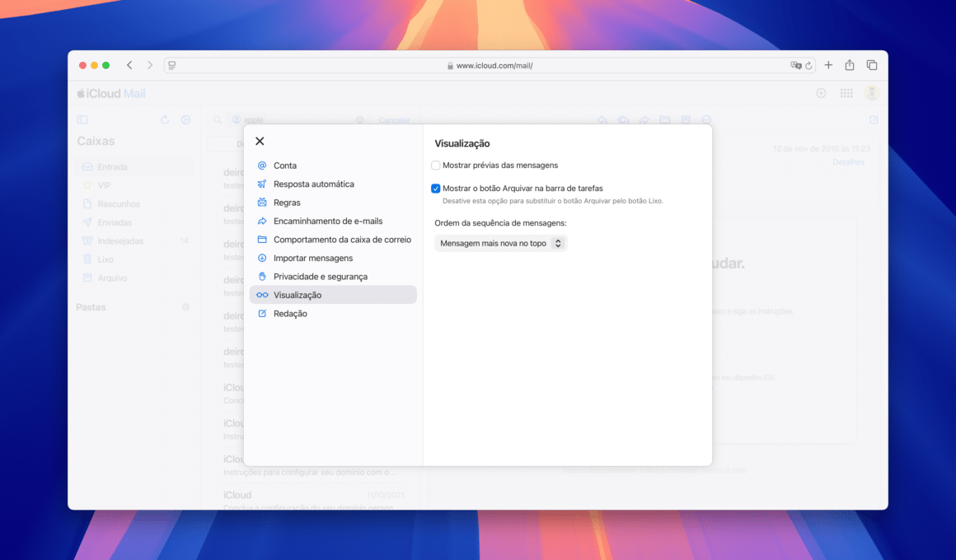The image size is (956, 560).
Task: Open the iCloud message dated 11/10/2021
Action: click(x=313, y=500)
